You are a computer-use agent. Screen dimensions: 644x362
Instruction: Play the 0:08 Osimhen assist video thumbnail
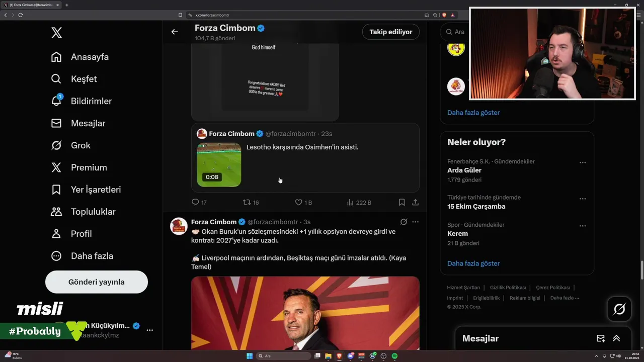click(x=219, y=165)
